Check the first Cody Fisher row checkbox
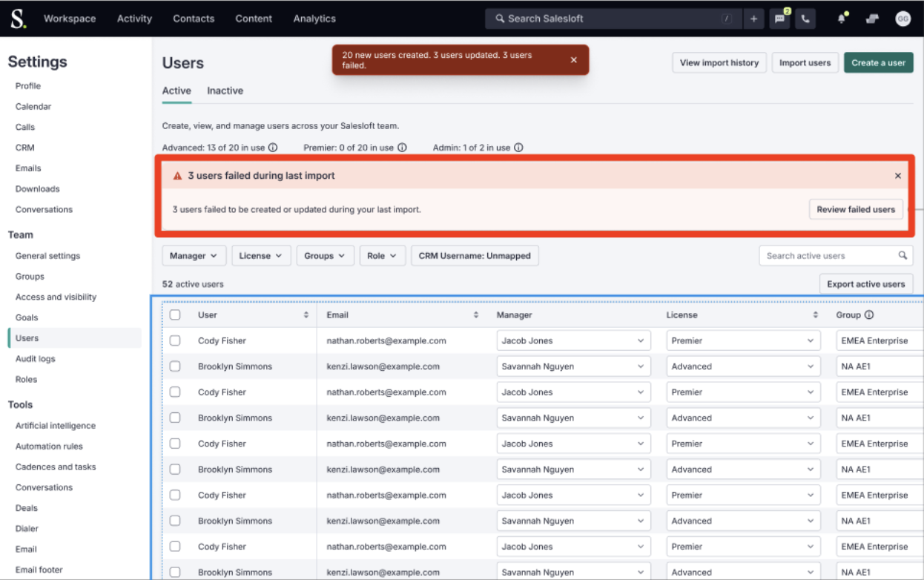Screen dimensions: 924x583 (175, 341)
